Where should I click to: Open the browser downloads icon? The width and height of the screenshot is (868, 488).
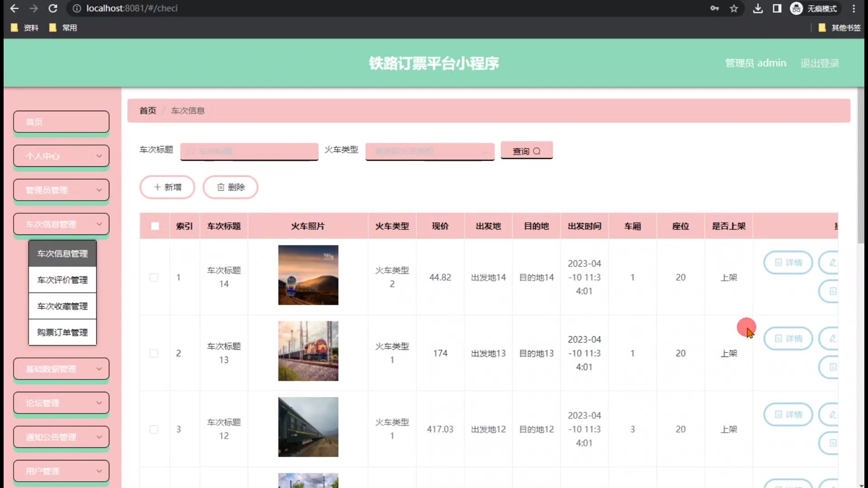coord(758,8)
